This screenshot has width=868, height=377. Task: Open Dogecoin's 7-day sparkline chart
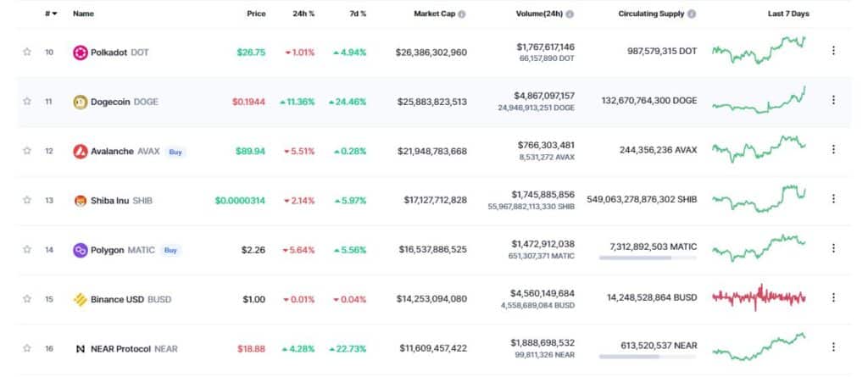coord(759,100)
